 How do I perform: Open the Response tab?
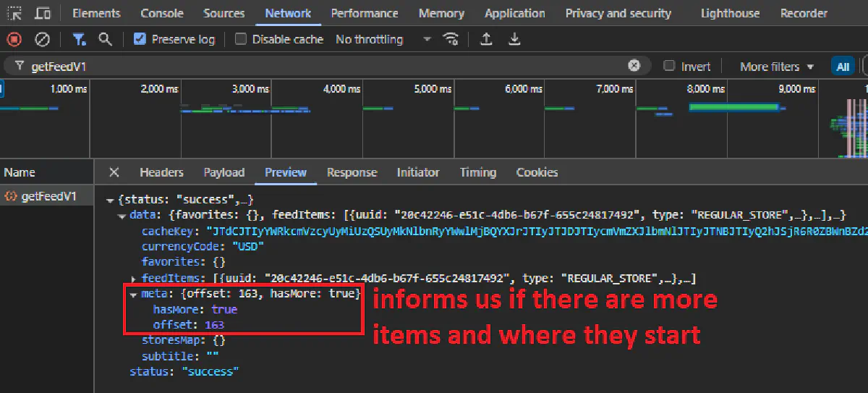tap(352, 172)
